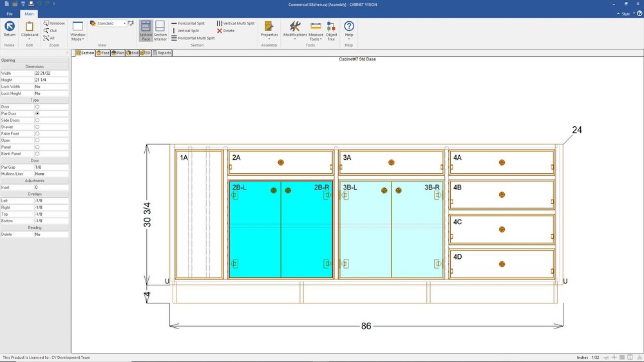Image resolution: width=644 pixels, height=362 pixels.
Task: Open the Reports tab
Action: pyautogui.click(x=162, y=53)
